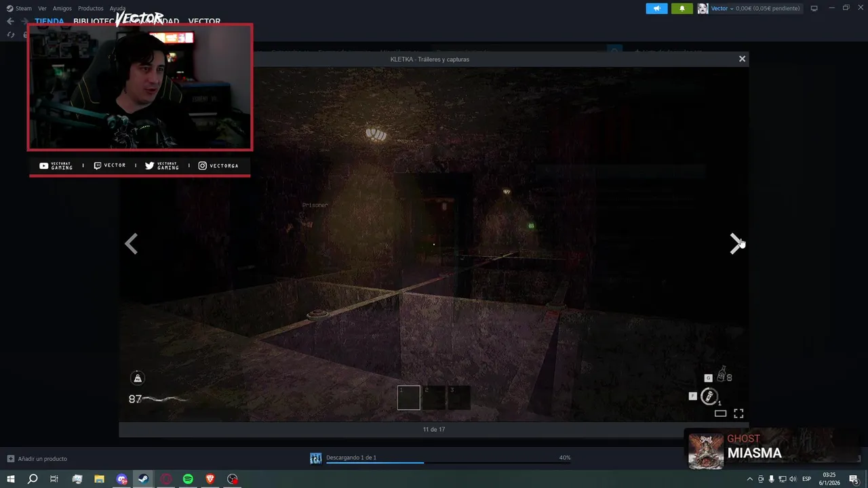Click the Vector profile avatar
This screenshot has height=488, width=868.
[x=703, y=8]
